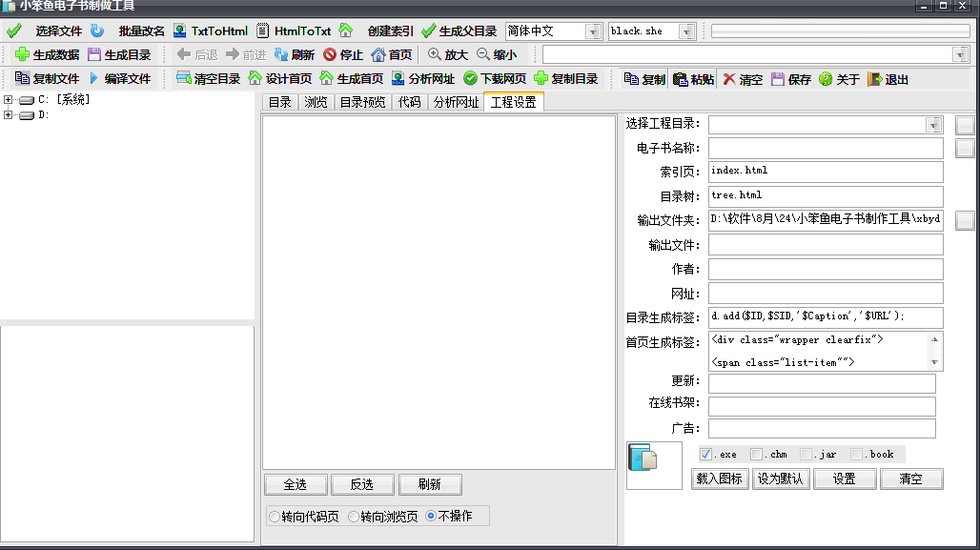The height and width of the screenshot is (550, 980).
Task: Open the 简体中文 language dropdown
Action: point(593,31)
